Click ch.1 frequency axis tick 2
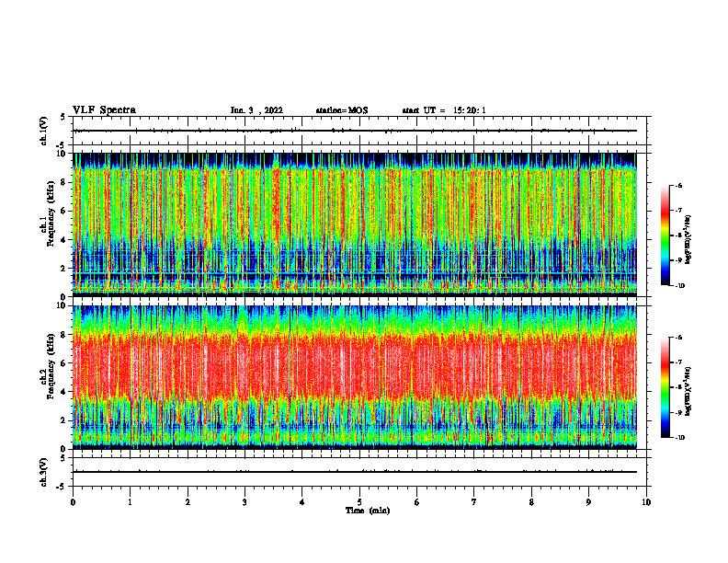The image size is (728, 563). pyautogui.click(x=65, y=269)
